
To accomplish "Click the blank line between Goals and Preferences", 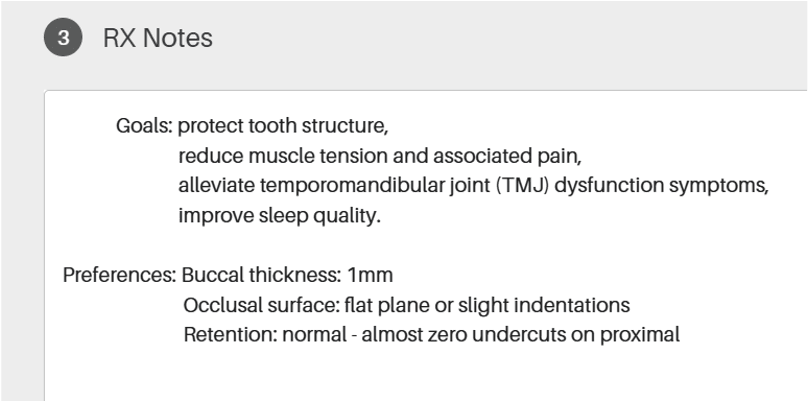I will click(x=426, y=246).
